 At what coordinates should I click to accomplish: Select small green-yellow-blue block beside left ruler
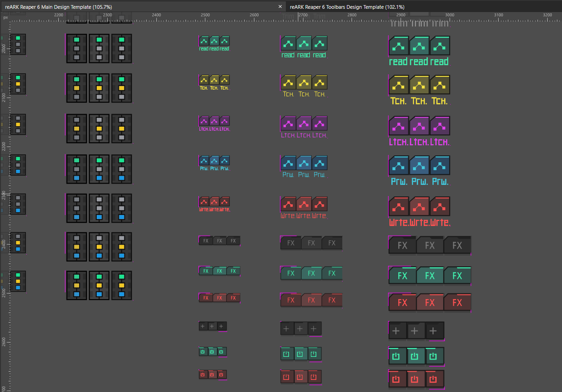point(18,281)
